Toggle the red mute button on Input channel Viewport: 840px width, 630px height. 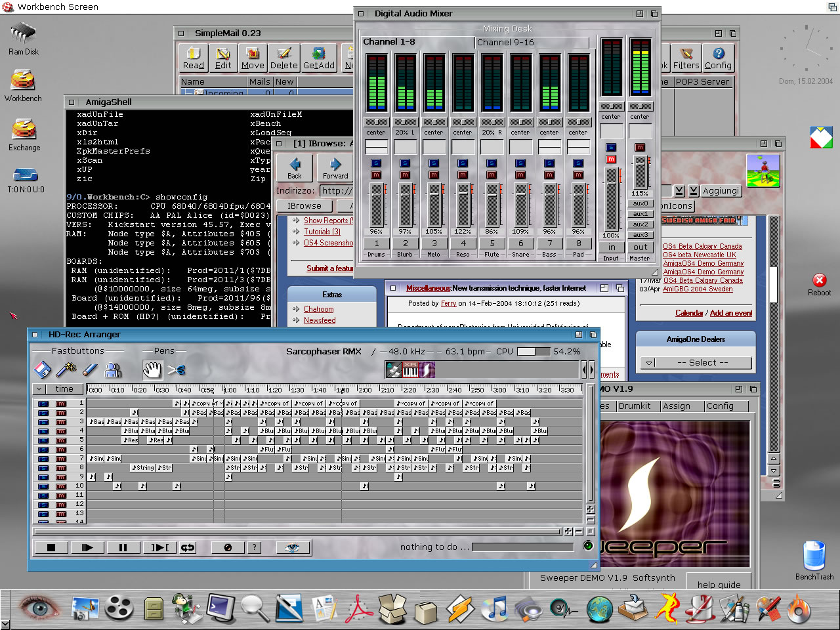click(x=611, y=159)
